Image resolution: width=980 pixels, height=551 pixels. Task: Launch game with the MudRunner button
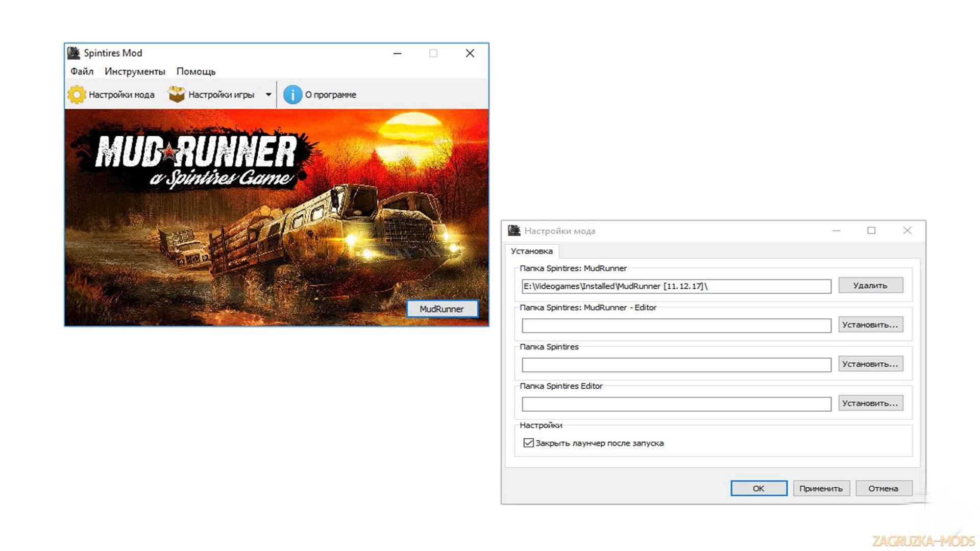click(x=442, y=309)
